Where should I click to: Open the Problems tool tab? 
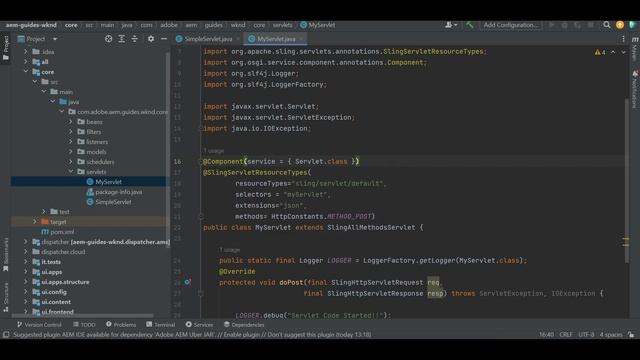pyautogui.click(x=121, y=325)
